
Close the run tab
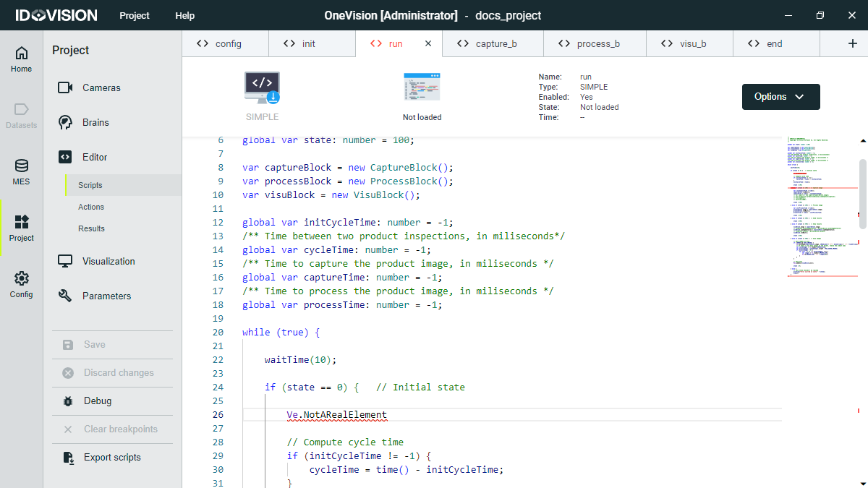(427, 43)
